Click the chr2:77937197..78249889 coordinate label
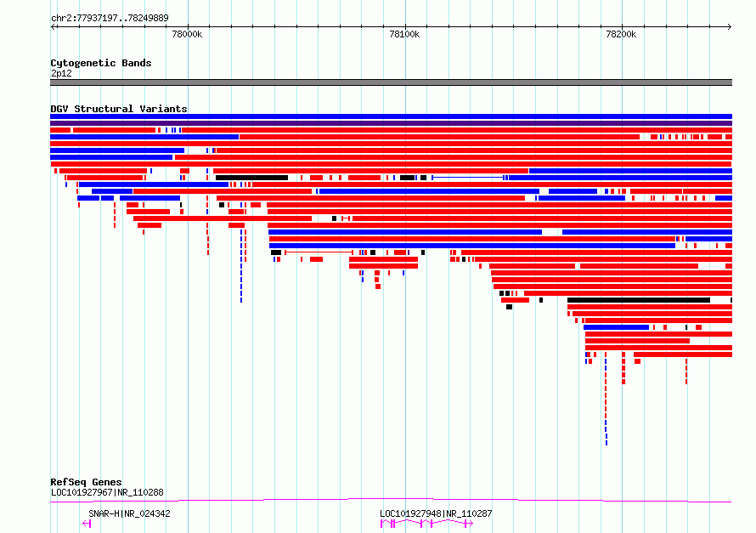This screenshot has height=533, width=756. pyautogui.click(x=110, y=18)
